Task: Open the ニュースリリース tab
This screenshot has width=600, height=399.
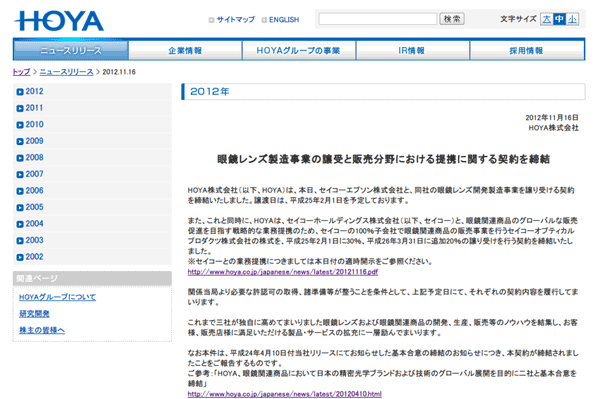Action: point(71,50)
